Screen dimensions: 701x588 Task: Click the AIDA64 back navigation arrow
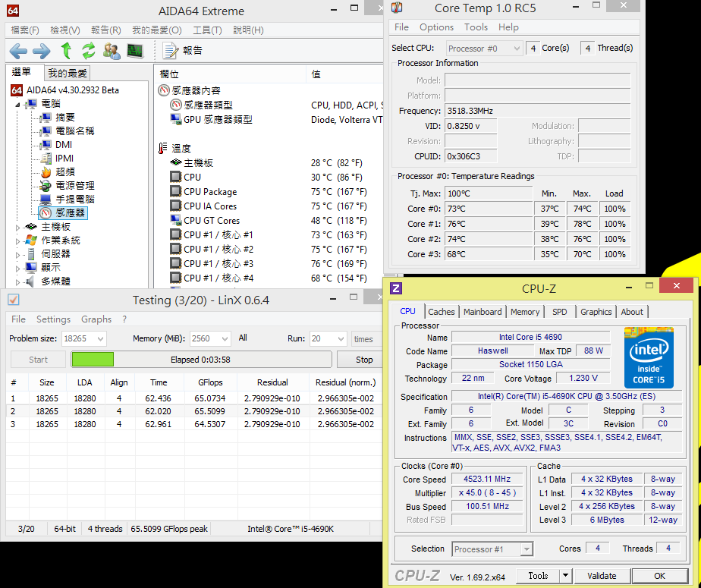(18, 51)
